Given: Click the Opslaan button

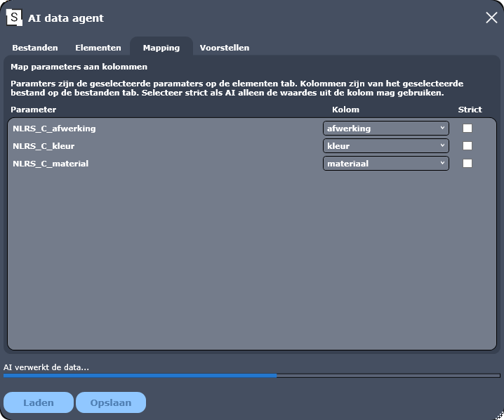Looking at the screenshot, I should click(111, 402).
